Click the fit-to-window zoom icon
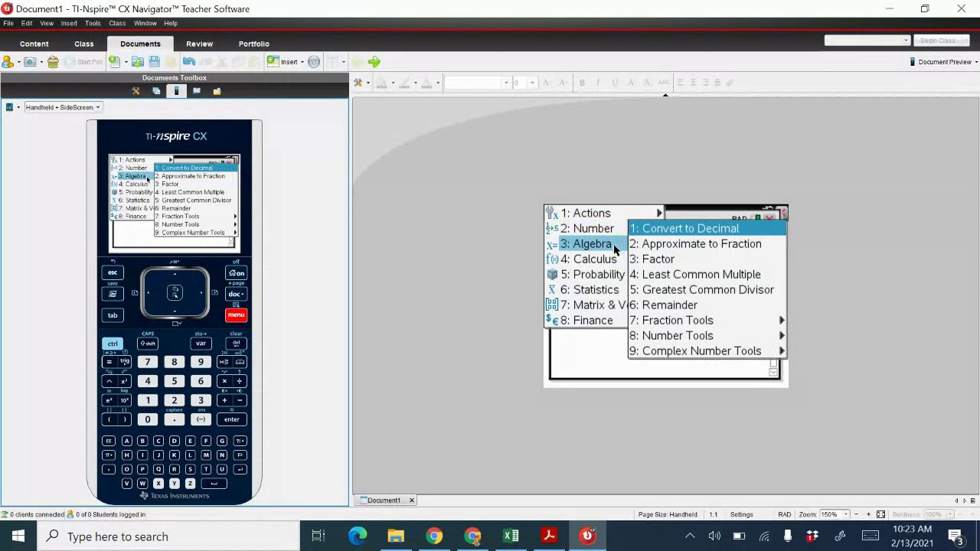Viewport: 980px width, 551px height. [880, 514]
